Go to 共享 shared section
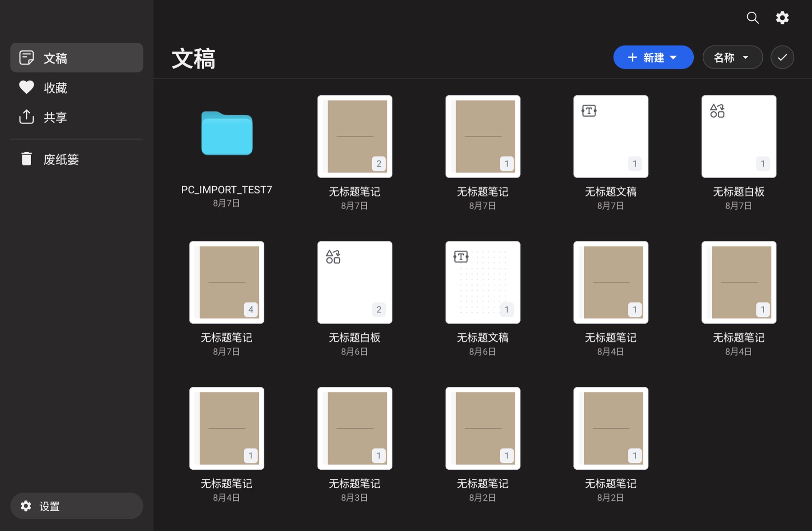Viewport: 812px width, 531px height. tap(77, 117)
